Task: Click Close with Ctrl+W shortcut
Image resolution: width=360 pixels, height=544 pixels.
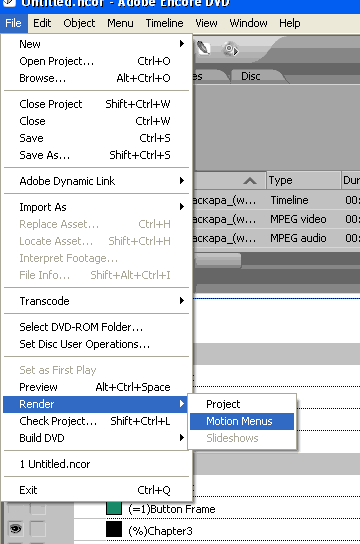Action: (96, 121)
